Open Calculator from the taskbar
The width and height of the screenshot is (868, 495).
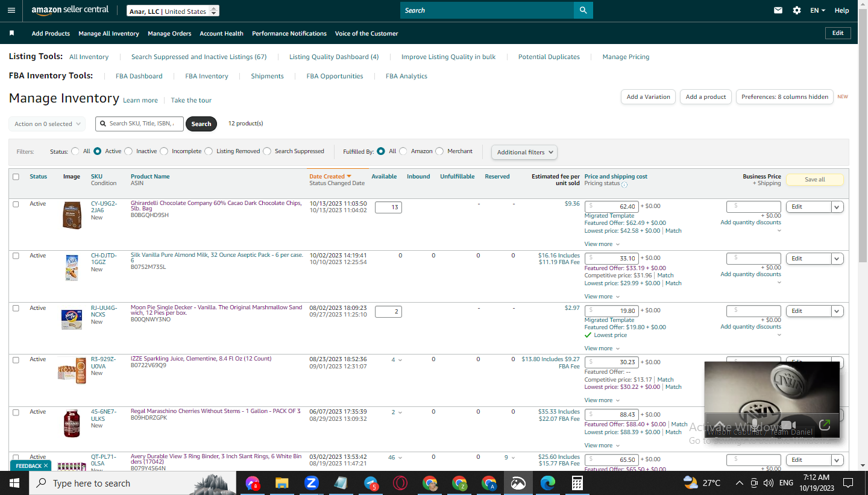tap(577, 483)
